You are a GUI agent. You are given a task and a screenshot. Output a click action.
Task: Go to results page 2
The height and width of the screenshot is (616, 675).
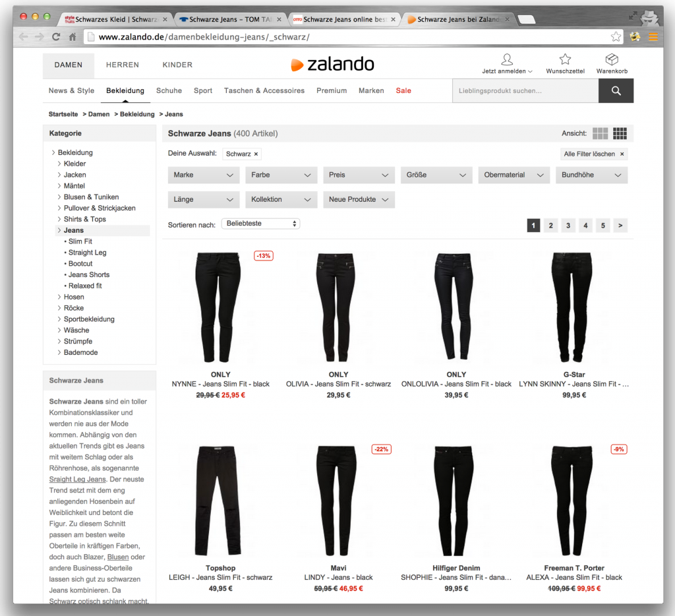coord(550,226)
